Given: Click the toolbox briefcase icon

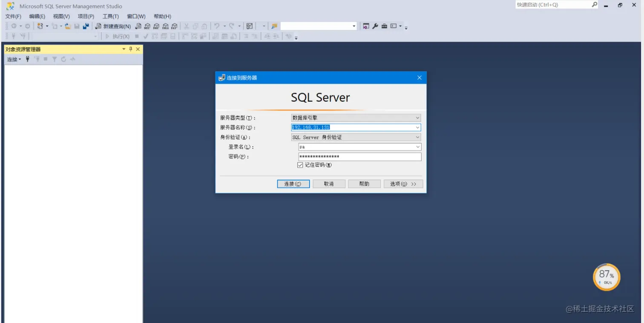Looking at the screenshot, I should pos(384,26).
